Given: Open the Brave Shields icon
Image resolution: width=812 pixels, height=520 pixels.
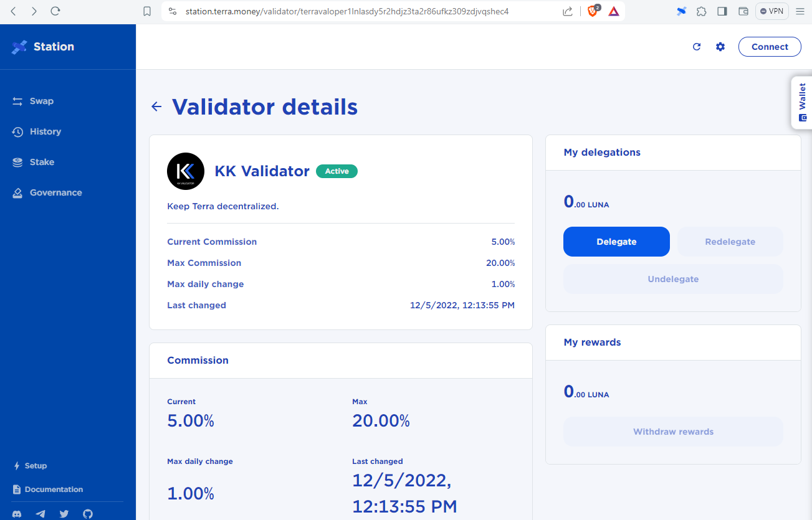Looking at the screenshot, I should [x=592, y=11].
